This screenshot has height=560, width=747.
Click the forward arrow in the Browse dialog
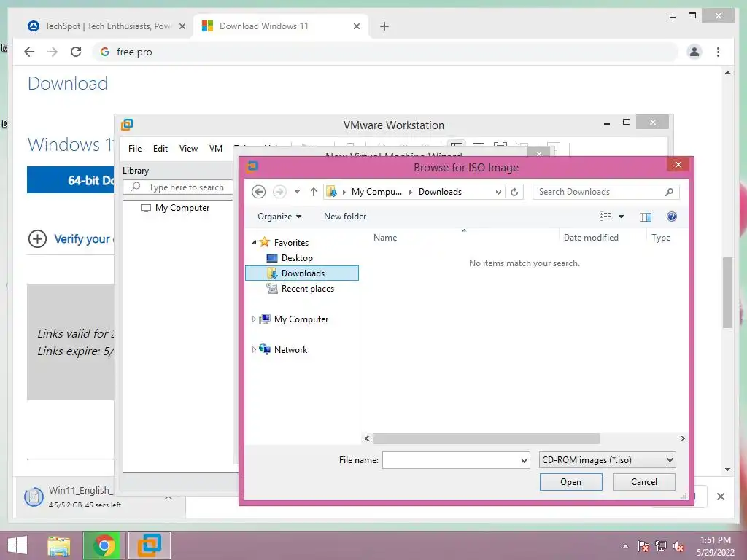coord(279,192)
